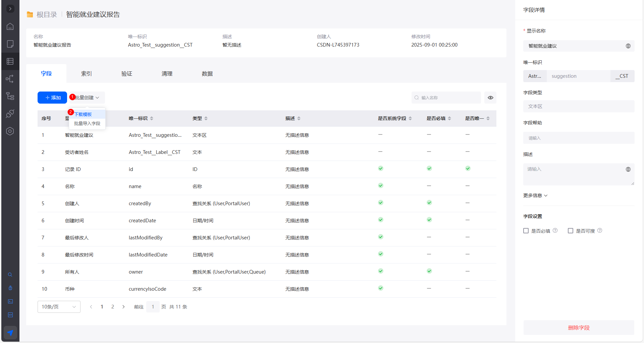Open the hexagon settings icon in sidebar
Image resolution: width=644 pixels, height=343 pixels.
click(x=10, y=131)
